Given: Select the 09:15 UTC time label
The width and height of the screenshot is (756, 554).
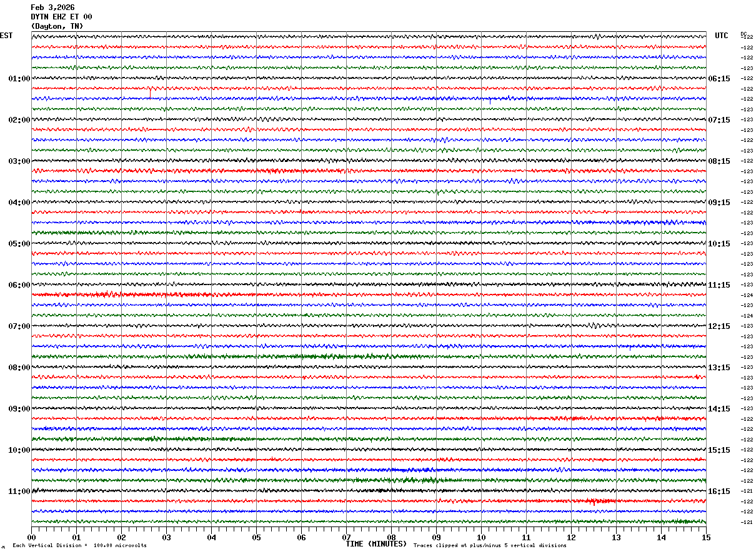Looking at the screenshot, I should click(x=719, y=203).
